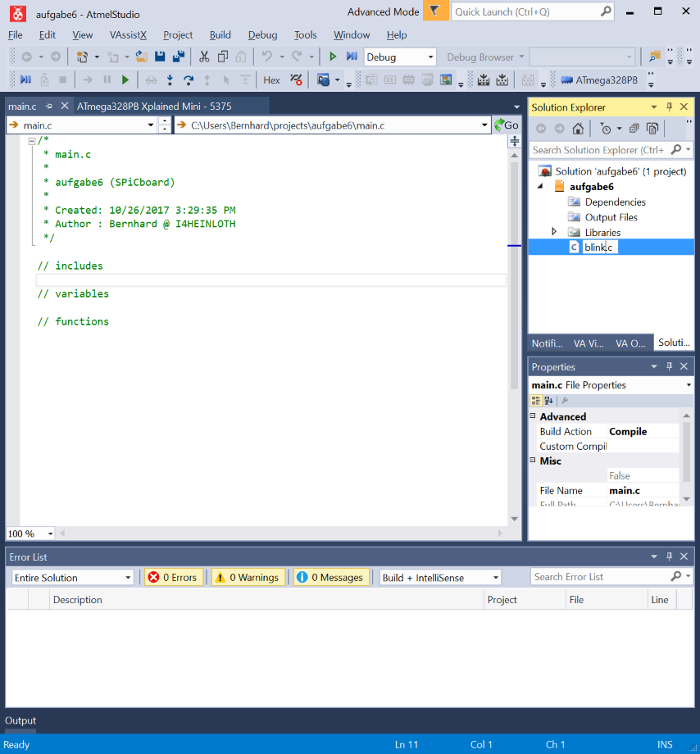
Task: Toggle the 0 Warnings filter button
Action: point(248,578)
